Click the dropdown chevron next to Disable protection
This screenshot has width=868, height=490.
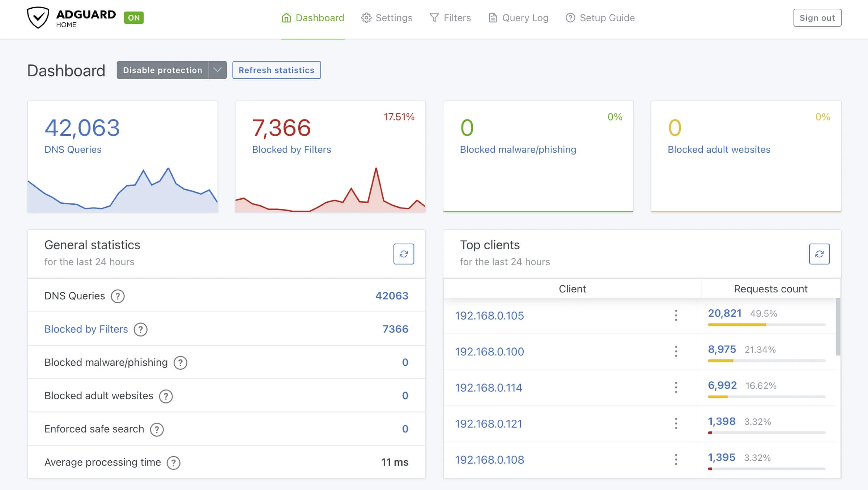(x=218, y=70)
